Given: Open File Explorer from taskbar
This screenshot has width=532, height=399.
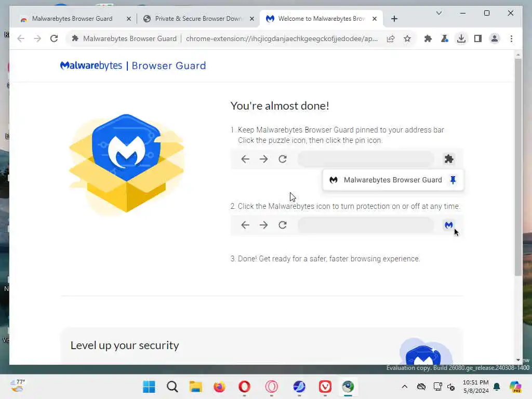Looking at the screenshot, I should (x=196, y=387).
